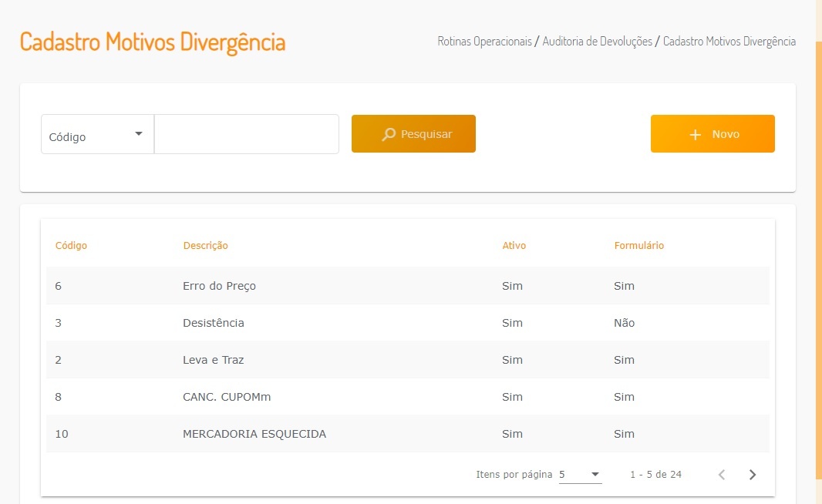Select the Leva e Traz row
822x504 pixels.
[x=408, y=360]
